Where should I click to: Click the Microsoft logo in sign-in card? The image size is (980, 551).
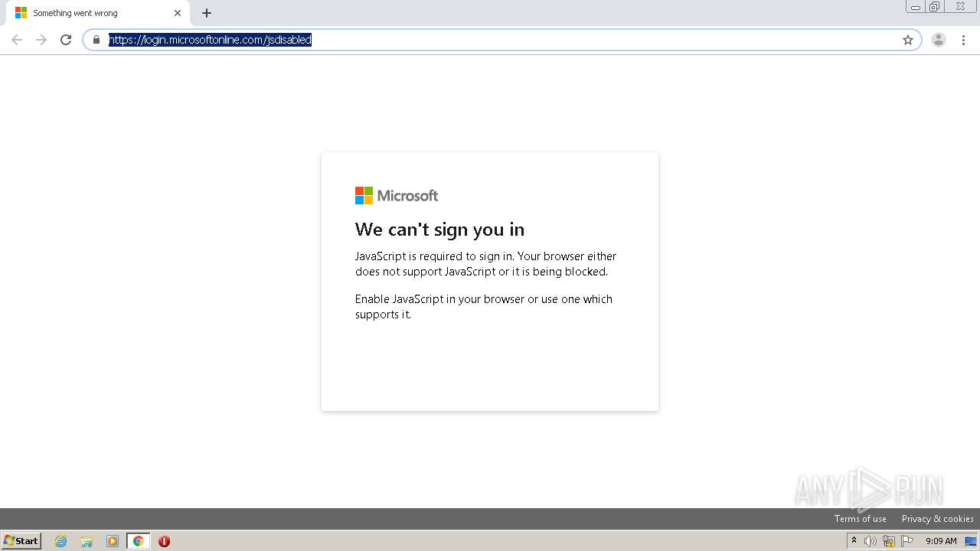(x=397, y=196)
